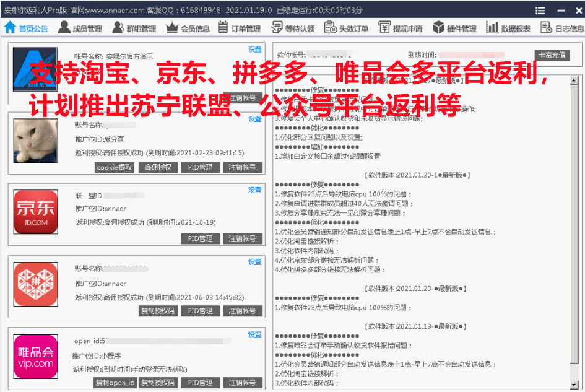The height and width of the screenshot is (392, 585).
Task: Open the 日志信息 log section
Action: click(x=562, y=28)
